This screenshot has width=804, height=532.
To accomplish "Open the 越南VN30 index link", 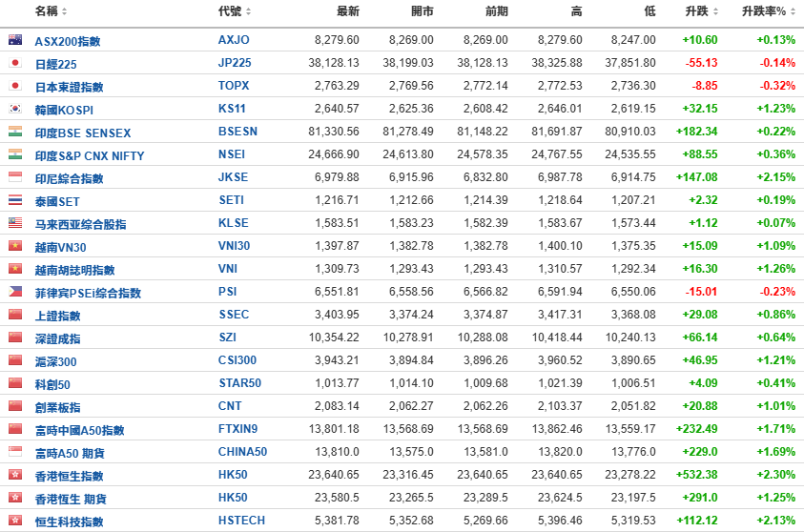I will point(60,248).
